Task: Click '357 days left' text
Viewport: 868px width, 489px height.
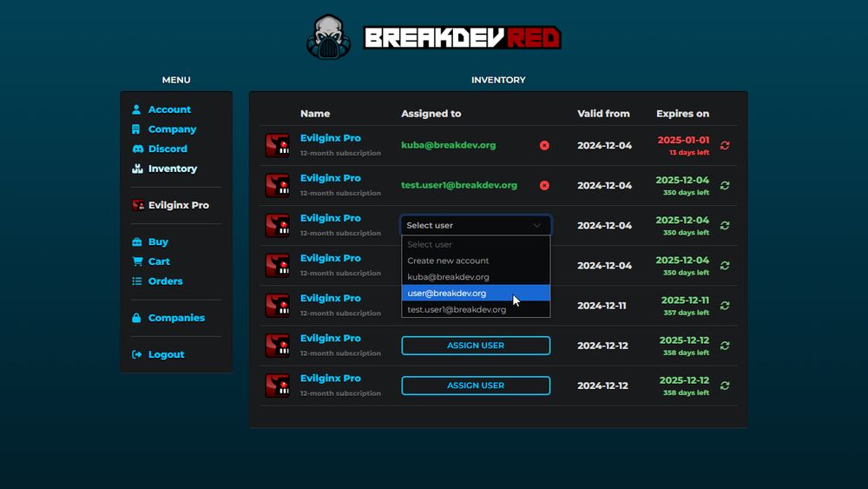Action: 686,313
